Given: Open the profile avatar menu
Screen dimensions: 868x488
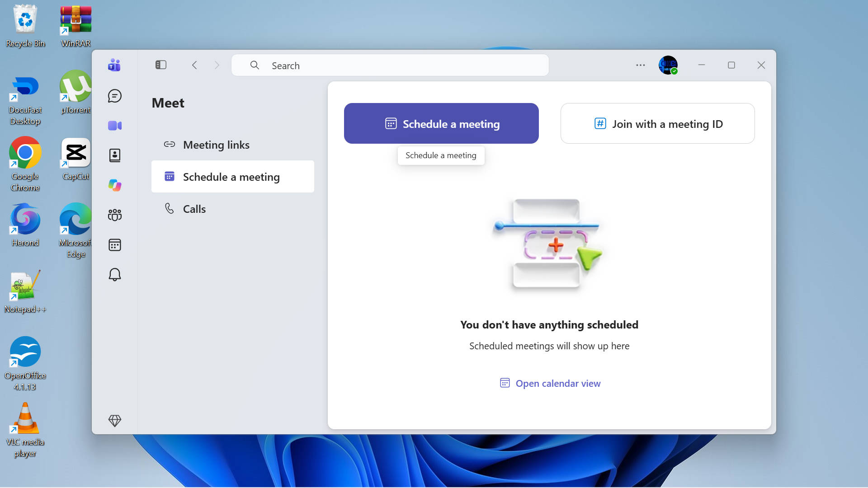Looking at the screenshot, I should (668, 65).
